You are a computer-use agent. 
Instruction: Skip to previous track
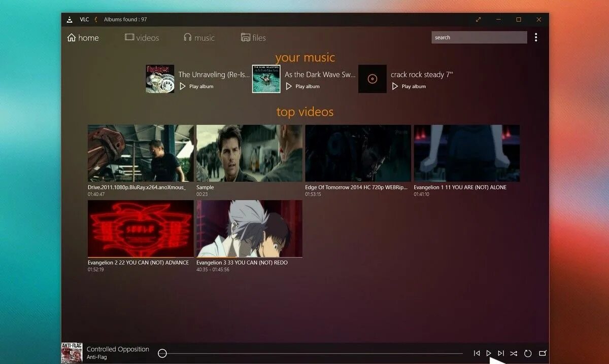(477, 353)
